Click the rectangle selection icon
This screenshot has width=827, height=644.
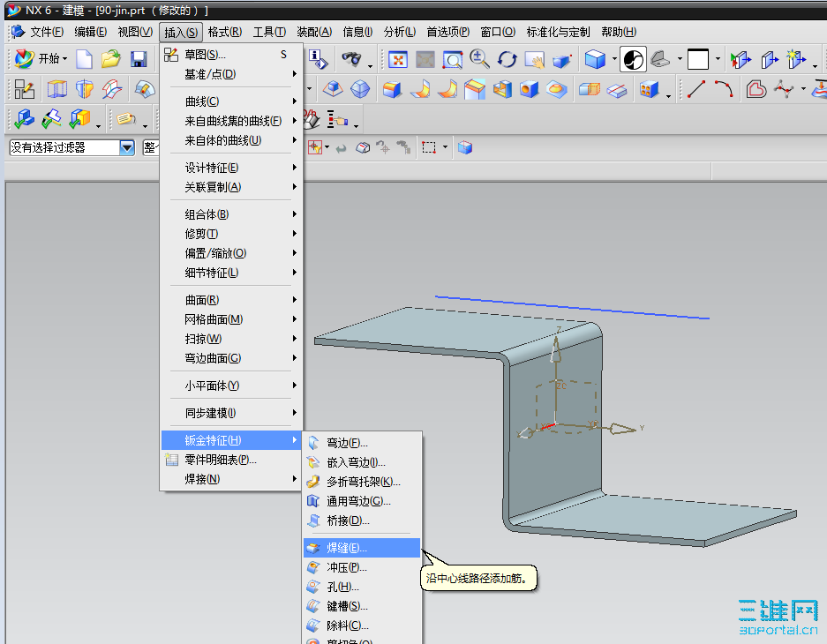(429, 147)
